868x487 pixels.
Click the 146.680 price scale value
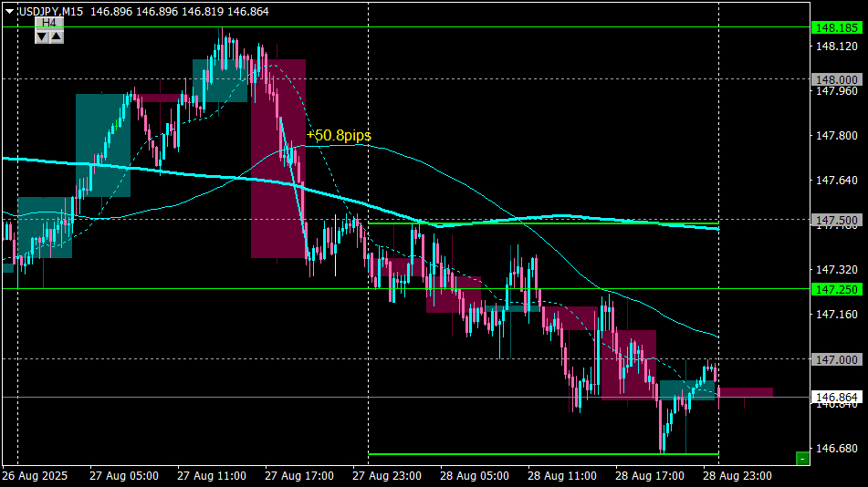pyautogui.click(x=837, y=449)
